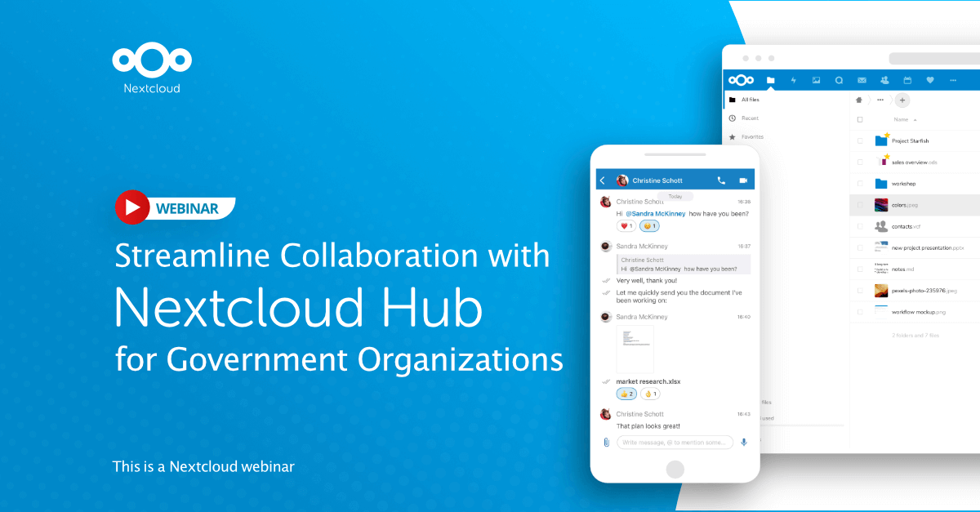Start a voice call with Christine Schott
Image resolution: width=980 pixels, height=512 pixels.
click(721, 180)
